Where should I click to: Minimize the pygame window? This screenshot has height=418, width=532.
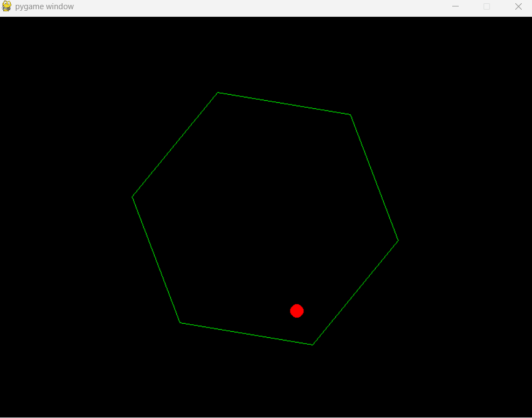(x=455, y=6)
